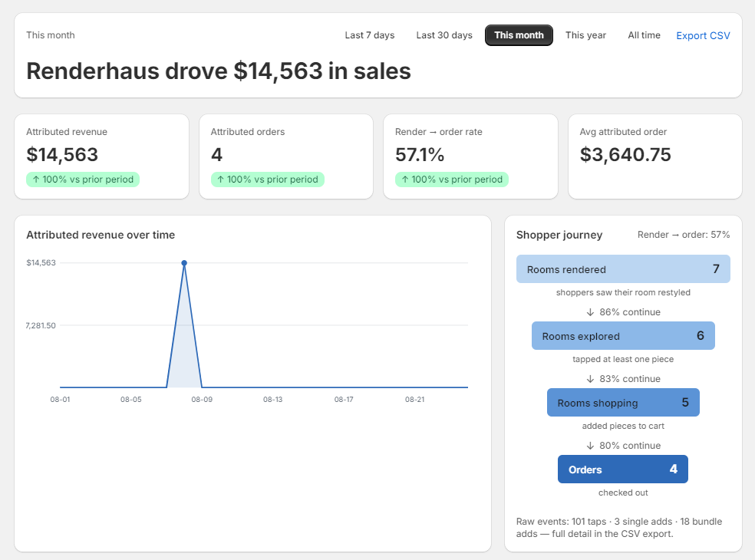Click the 08-21 axis date label
755x560 pixels.
(x=414, y=400)
